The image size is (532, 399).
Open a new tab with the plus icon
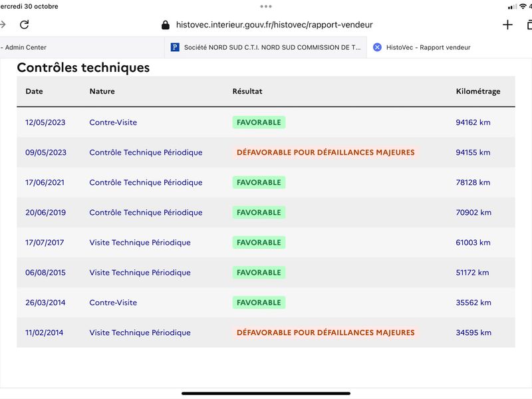[507, 25]
